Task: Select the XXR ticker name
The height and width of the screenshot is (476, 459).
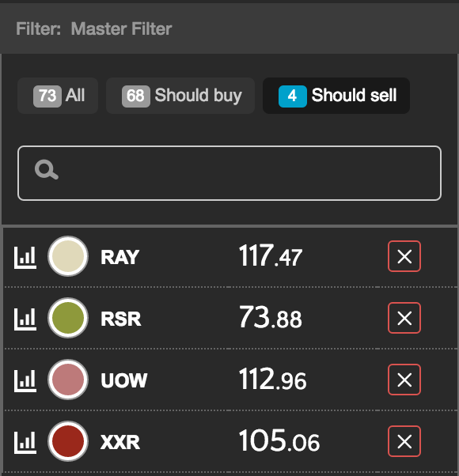Action: [x=120, y=442]
